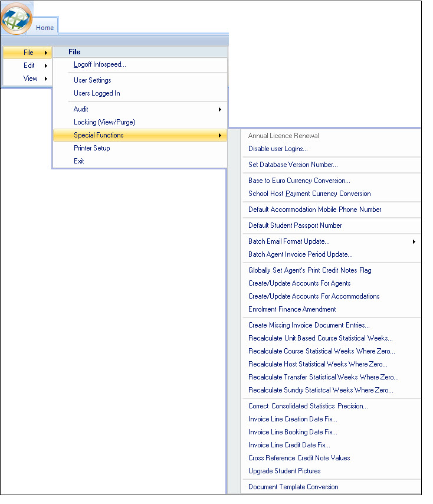The width and height of the screenshot is (433, 504).
Task: Choose Set Database Version Number
Action: (x=293, y=165)
